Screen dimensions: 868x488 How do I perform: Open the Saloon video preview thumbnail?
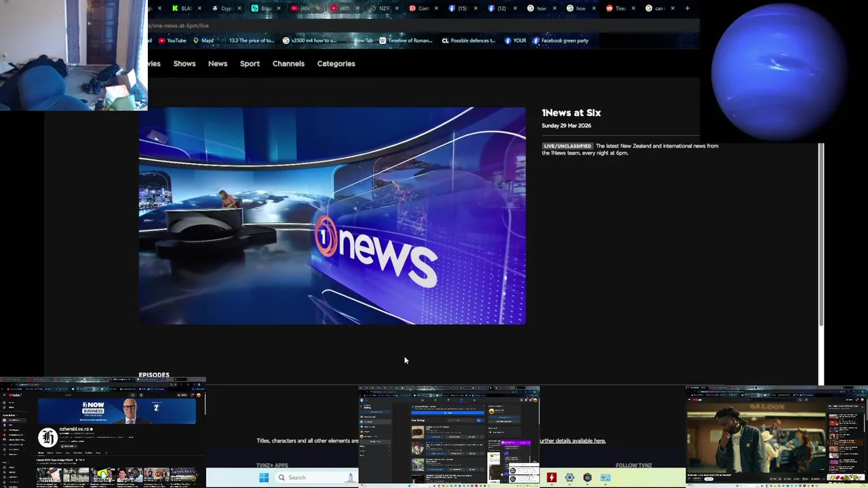tap(776, 436)
